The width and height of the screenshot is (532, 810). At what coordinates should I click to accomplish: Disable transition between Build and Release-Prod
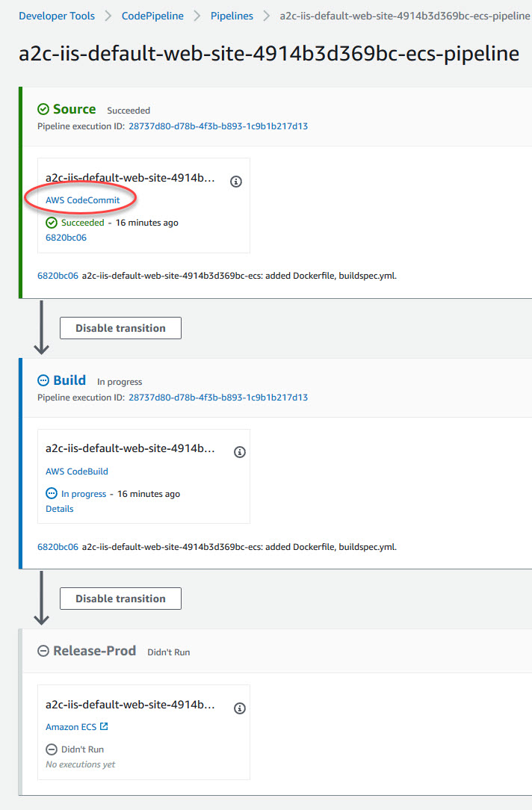click(120, 599)
